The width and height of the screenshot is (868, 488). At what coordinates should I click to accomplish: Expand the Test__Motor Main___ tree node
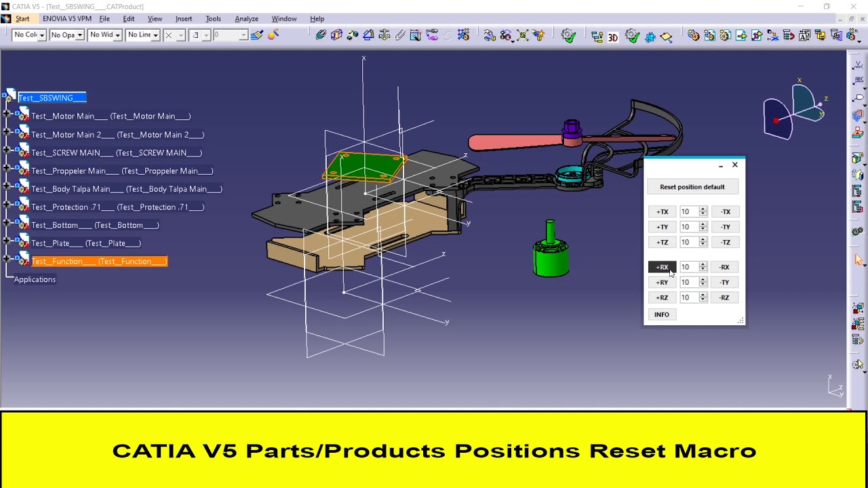click(x=7, y=114)
